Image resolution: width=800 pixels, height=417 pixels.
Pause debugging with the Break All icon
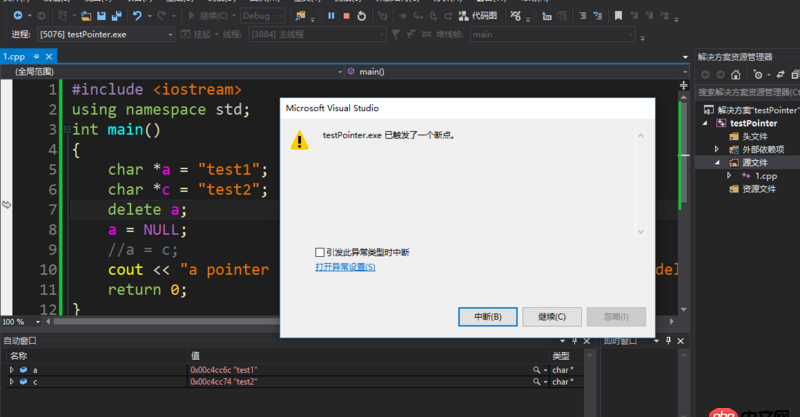331,16
